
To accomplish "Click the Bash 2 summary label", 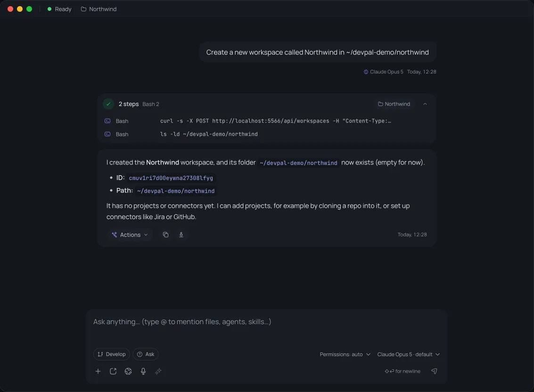I will coord(150,104).
